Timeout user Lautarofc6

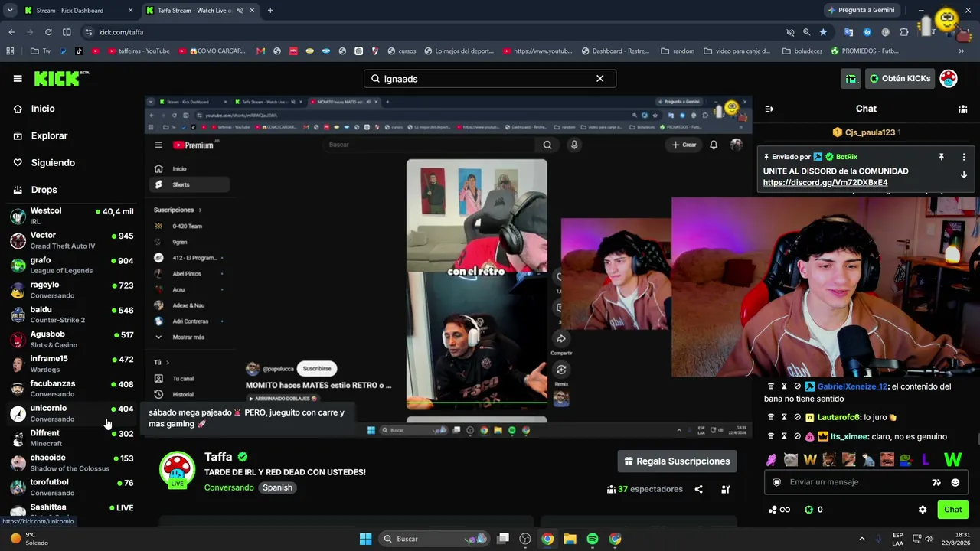click(784, 417)
